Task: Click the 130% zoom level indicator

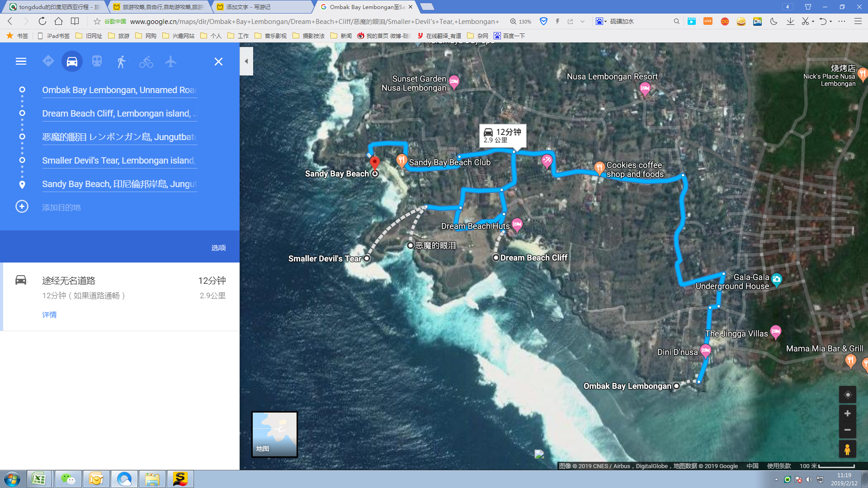Action: (x=521, y=21)
